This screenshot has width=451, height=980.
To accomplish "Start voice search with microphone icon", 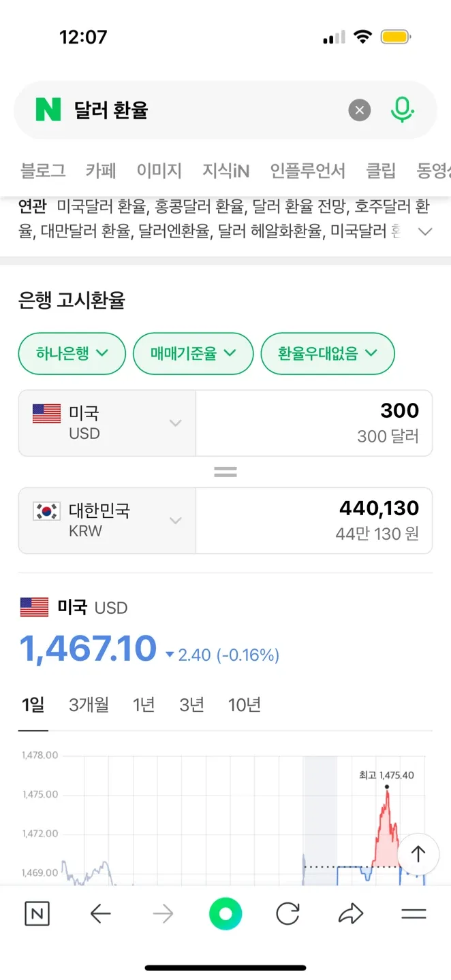I will [x=402, y=110].
